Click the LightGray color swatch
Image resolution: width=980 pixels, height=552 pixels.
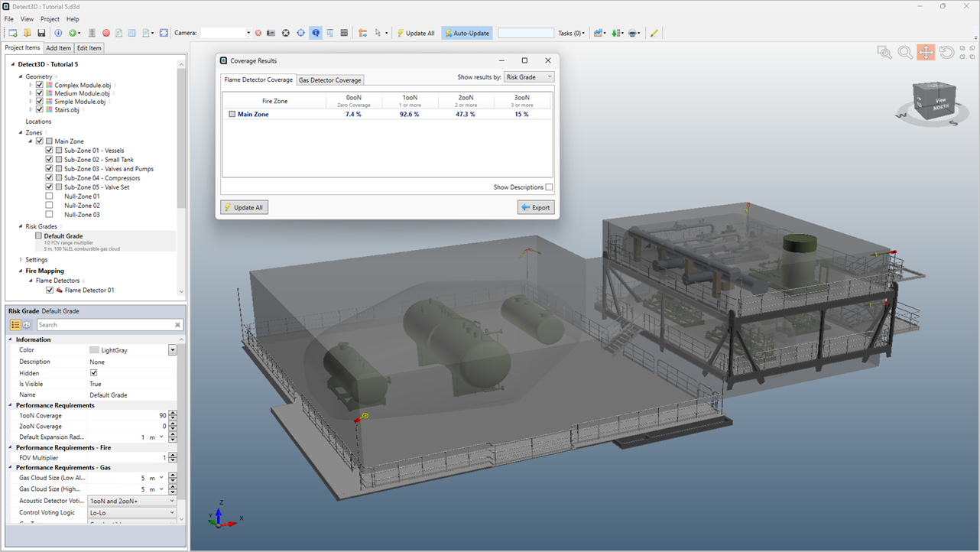pos(94,350)
